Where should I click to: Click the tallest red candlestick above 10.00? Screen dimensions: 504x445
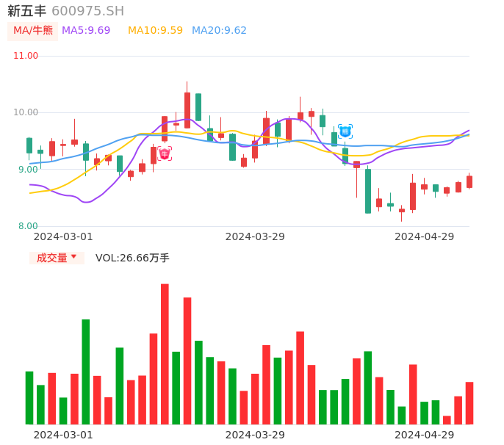tap(187, 110)
